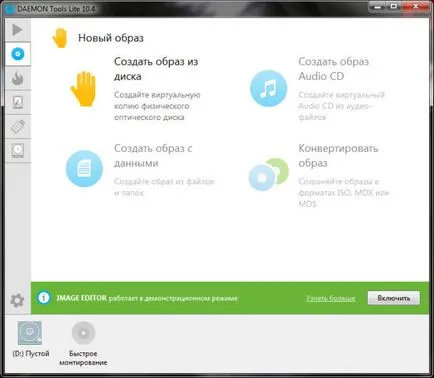Click description Сохраняйте образы в форматах ISO
Viewport: 434px width, 378px height.
tap(343, 193)
